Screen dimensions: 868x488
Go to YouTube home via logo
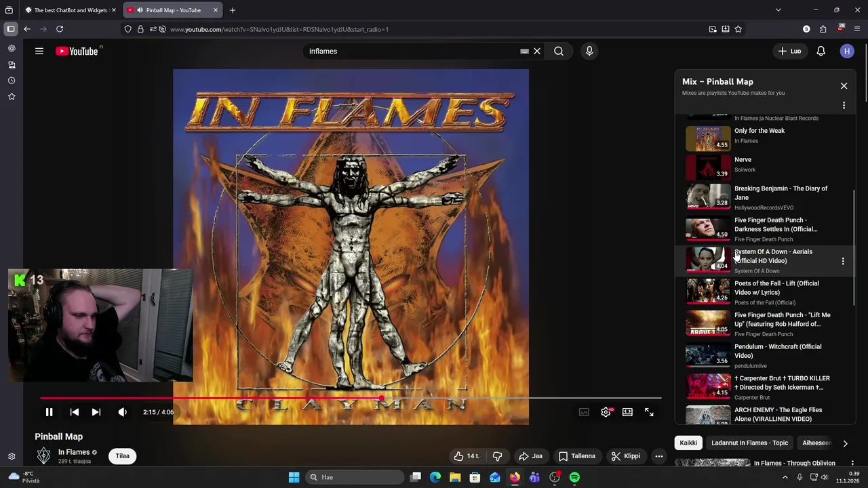tap(77, 51)
